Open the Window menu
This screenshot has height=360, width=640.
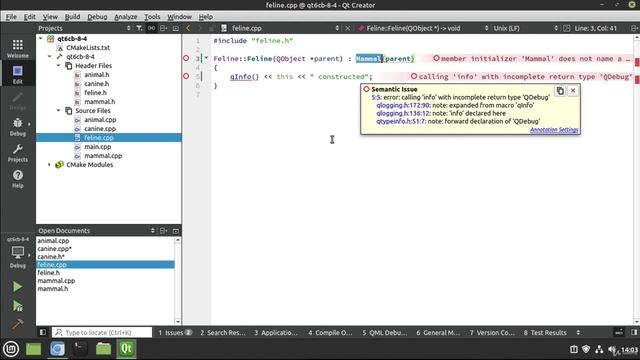pos(180,17)
